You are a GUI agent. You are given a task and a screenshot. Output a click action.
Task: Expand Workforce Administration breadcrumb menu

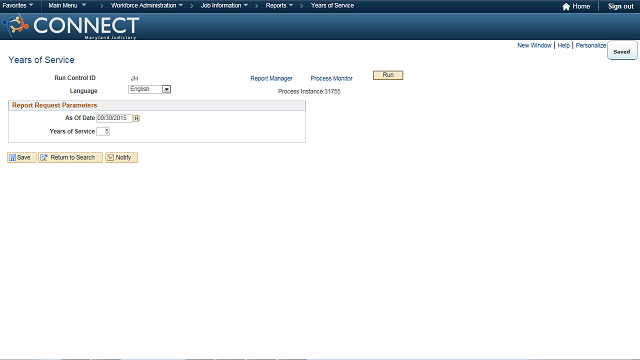click(147, 6)
